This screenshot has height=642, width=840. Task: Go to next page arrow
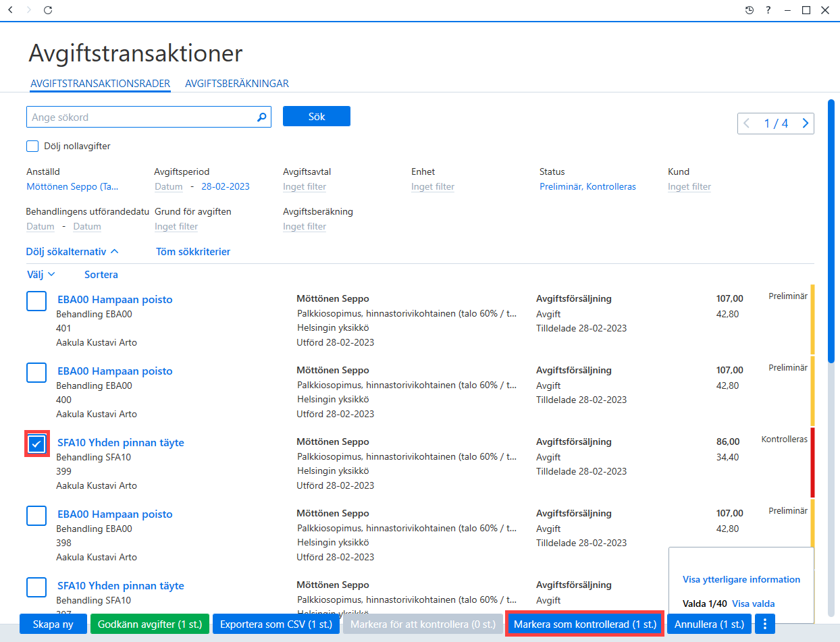pyautogui.click(x=805, y=124)
